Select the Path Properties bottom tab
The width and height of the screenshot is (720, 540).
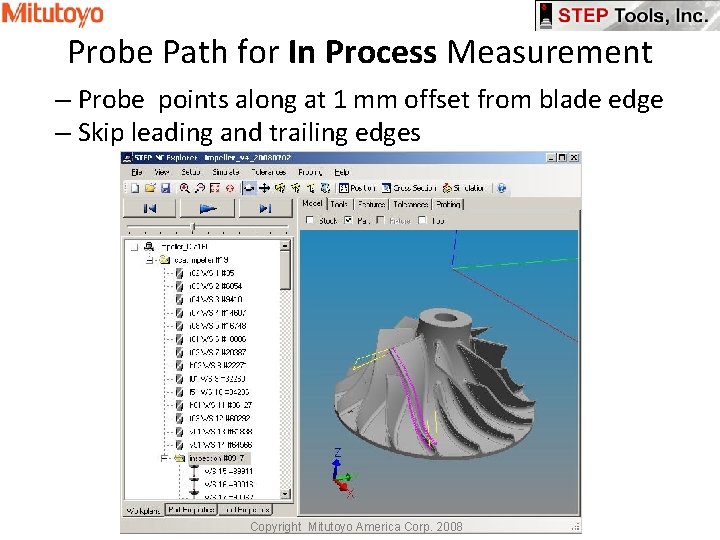coord(191,509)
